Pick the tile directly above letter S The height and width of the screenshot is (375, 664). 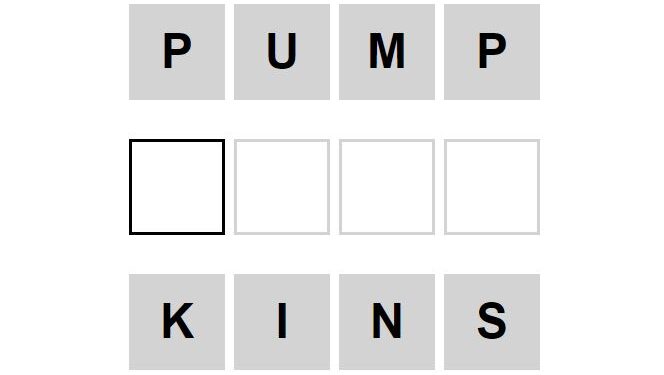[492, 187]
